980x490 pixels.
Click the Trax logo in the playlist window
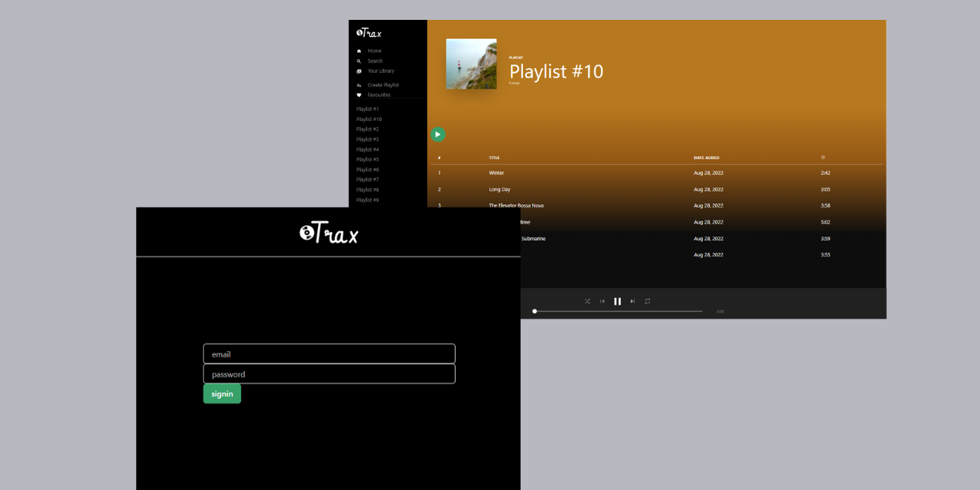[369, 33]
